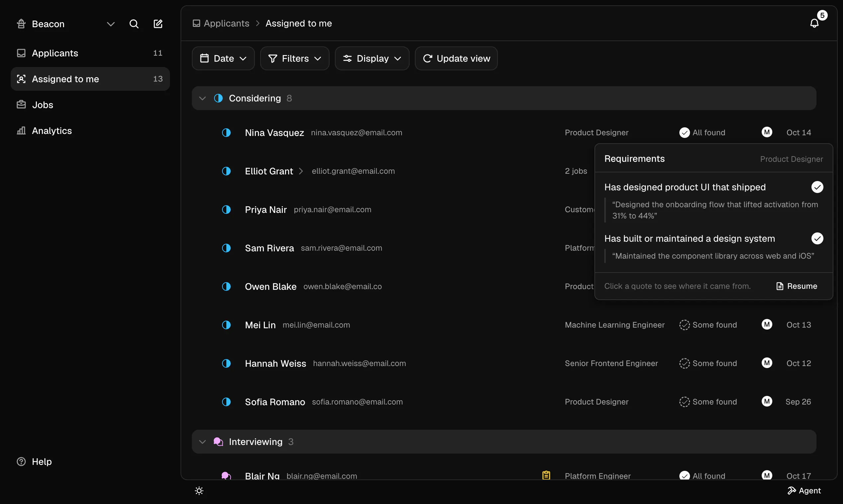Click the compose new note icon

tap(158, 24)
